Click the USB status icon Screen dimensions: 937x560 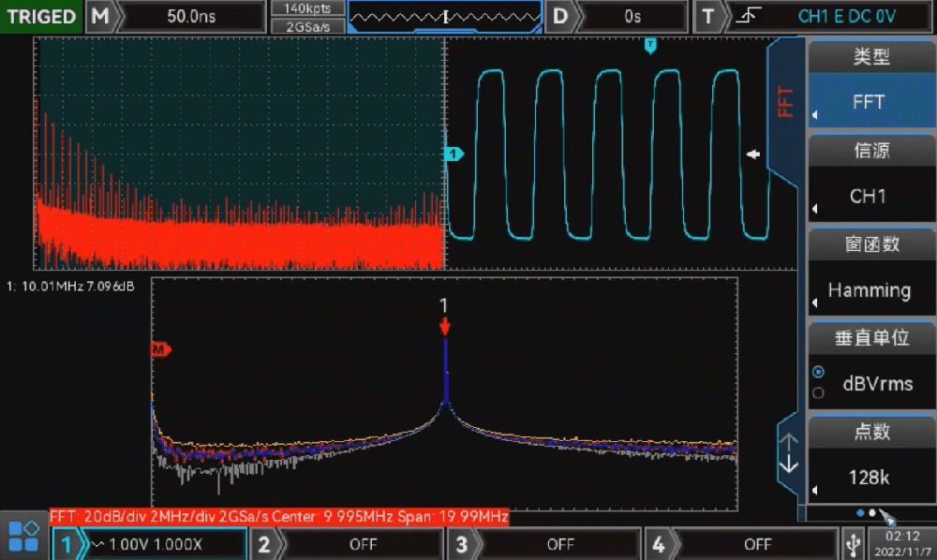click(853, 543)
